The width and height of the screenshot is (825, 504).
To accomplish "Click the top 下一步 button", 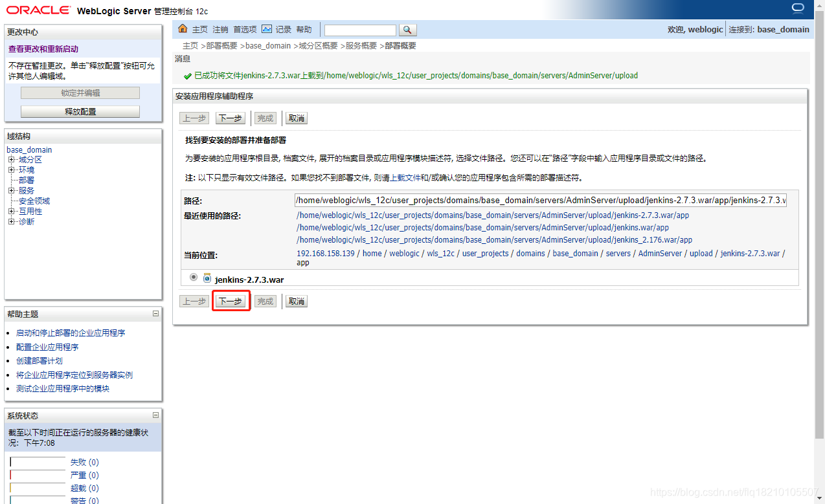I will (x=231, y=118).
